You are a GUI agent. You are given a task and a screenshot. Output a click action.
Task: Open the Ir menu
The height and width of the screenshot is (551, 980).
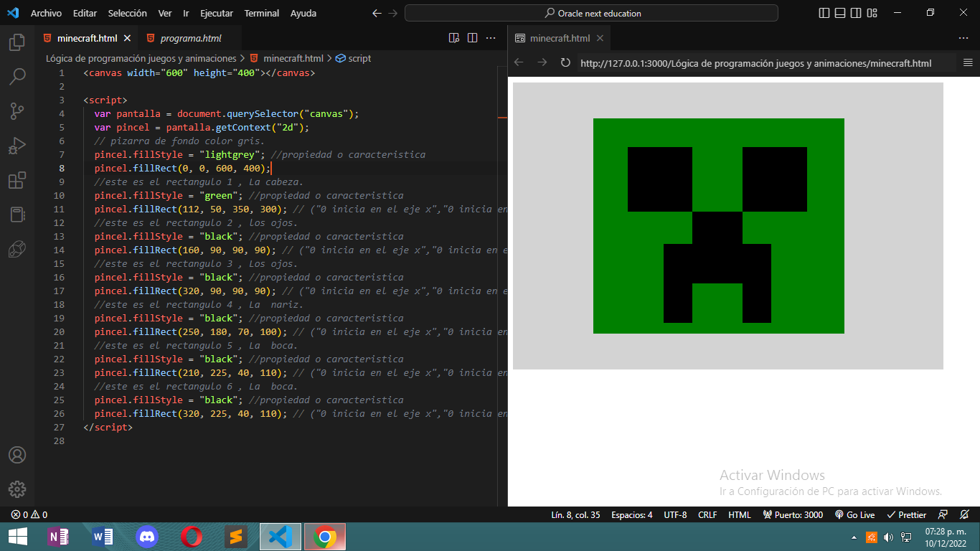[x=187, y=13]
